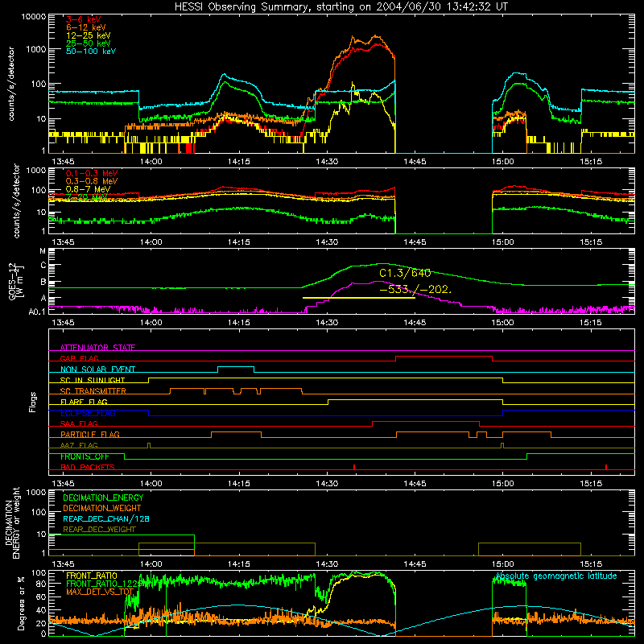Viewport: 644px width, 644px height.
Task: Click the Flags y-axis title
Action: pyautogui.click(x=32, y=402)
